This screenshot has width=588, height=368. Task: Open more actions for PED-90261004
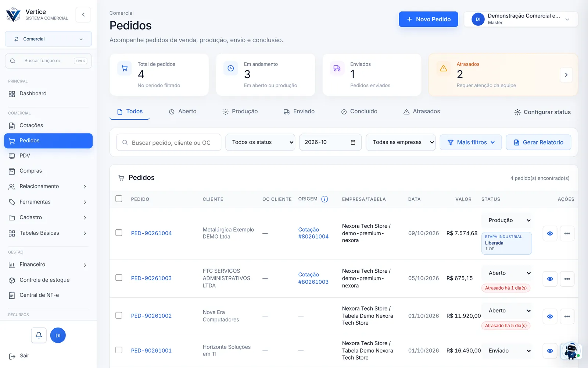[x=567, y=233]
